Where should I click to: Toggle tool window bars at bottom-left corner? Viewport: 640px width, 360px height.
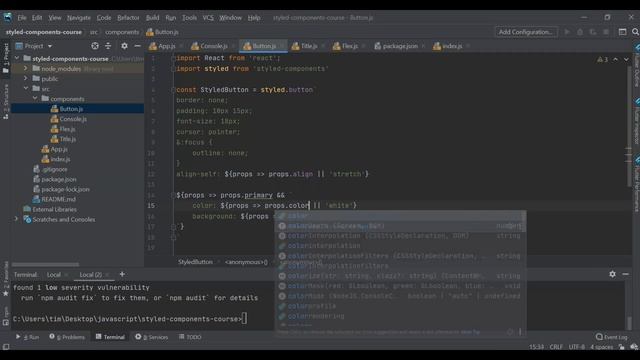pyautogui.click(x=6, y=347)
